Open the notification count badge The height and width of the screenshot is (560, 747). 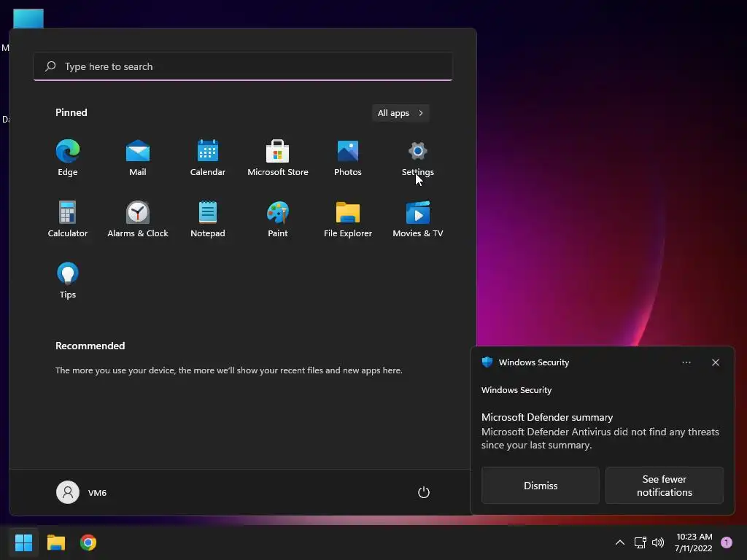(x=726, y=542)
